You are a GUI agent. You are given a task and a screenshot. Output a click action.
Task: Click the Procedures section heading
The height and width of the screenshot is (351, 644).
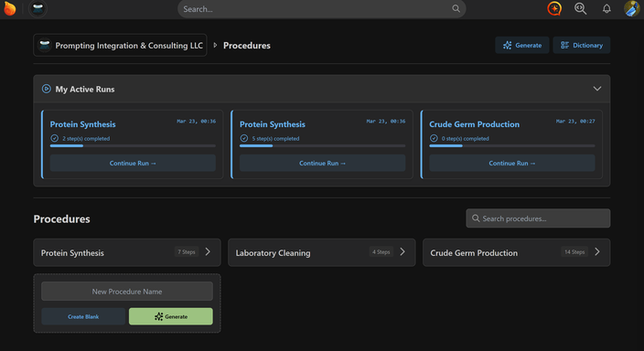[61, 218]
